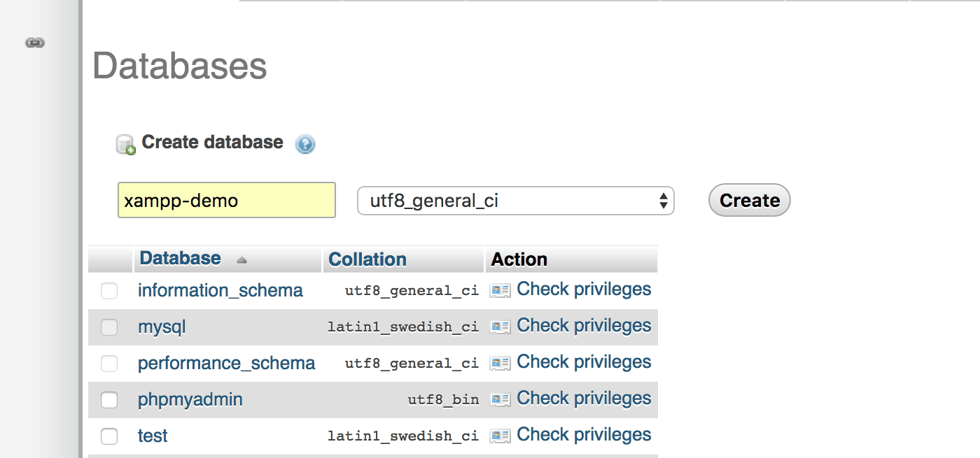Click latin1_swedish_ci collation in mysql row

coord(403,327)
